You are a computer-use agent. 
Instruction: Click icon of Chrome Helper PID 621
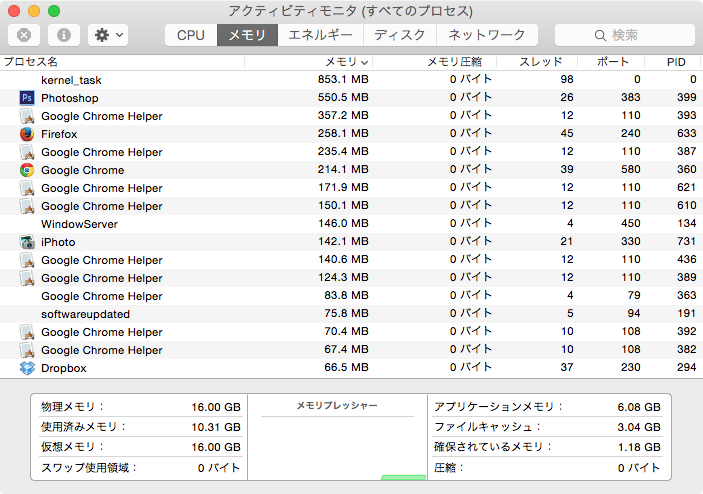tap(27, 188)
